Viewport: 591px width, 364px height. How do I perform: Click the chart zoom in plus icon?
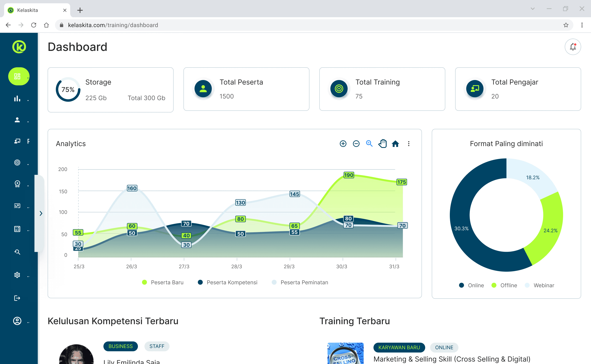pos(343,144)
